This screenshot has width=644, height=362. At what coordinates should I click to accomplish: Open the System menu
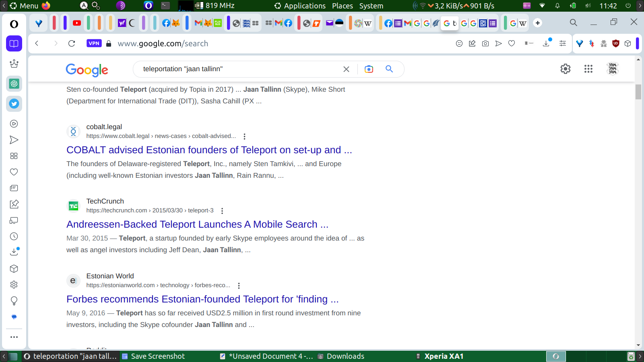(371, 6)
